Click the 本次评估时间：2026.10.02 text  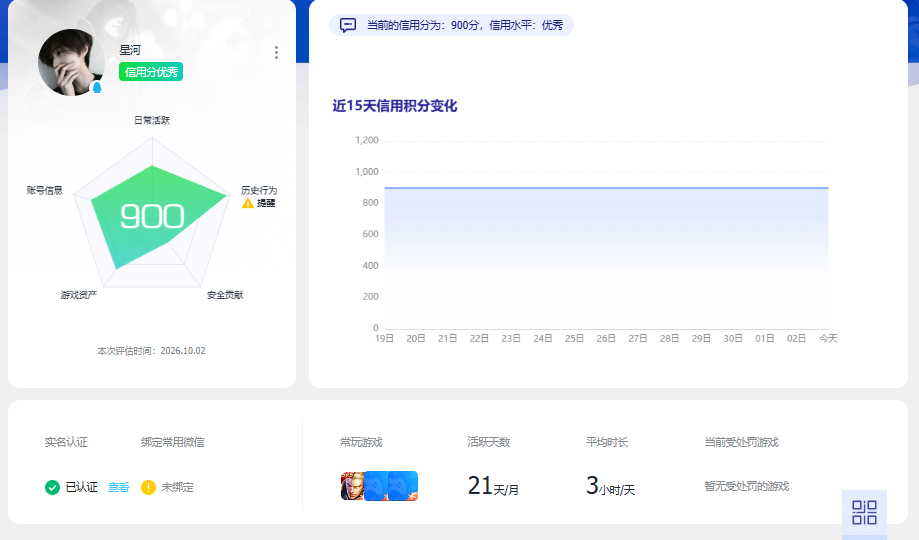point(151,351)
